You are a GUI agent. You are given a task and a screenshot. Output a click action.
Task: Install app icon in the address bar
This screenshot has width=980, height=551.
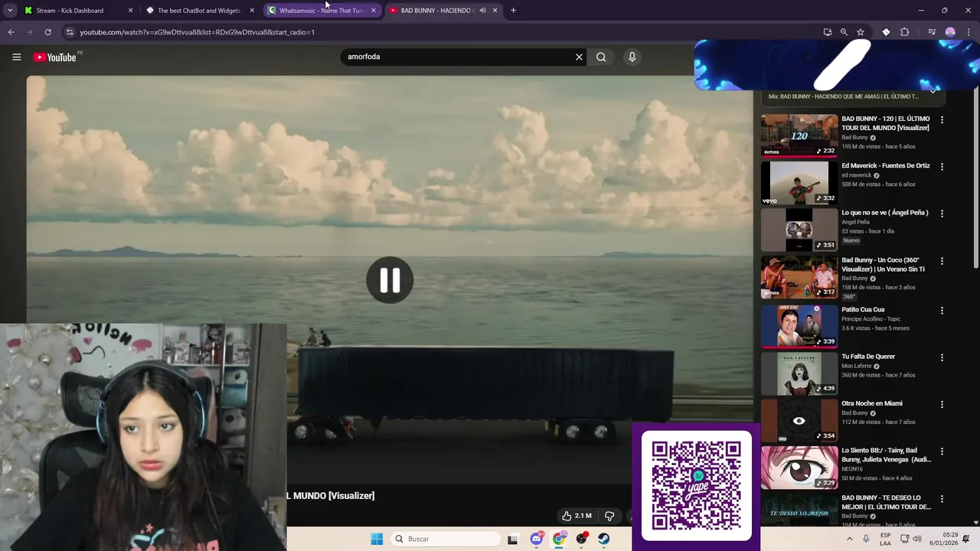[x=828, y=32]
